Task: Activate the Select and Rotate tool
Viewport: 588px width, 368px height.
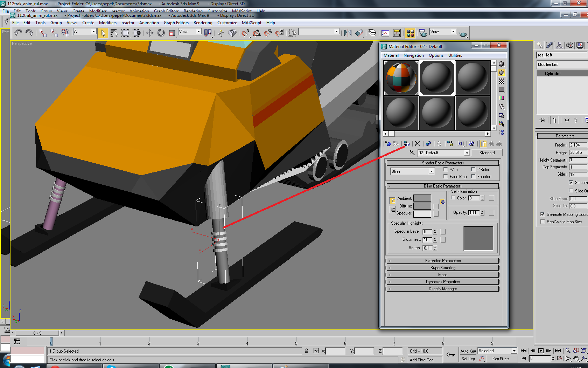Action: 161,33
